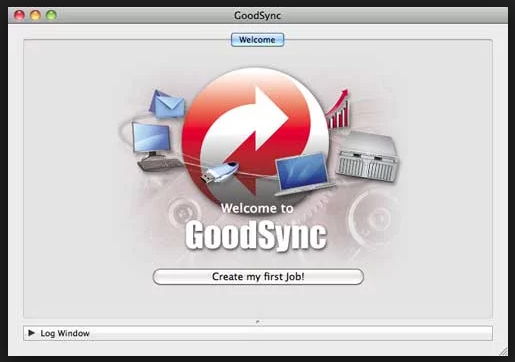Expand the Log Window disclosure triangle
The image size is (515, 362).
point(32,333)
